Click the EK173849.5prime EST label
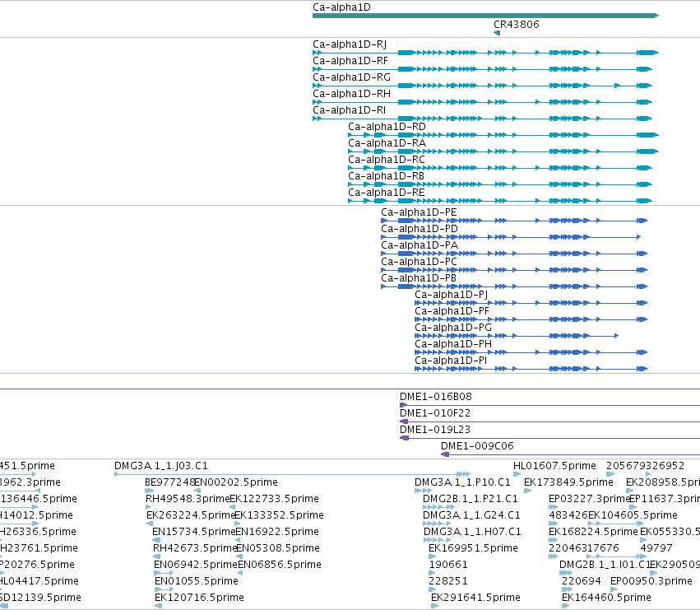This screenshot has height=610, width=700. click(x=568, y=482)
